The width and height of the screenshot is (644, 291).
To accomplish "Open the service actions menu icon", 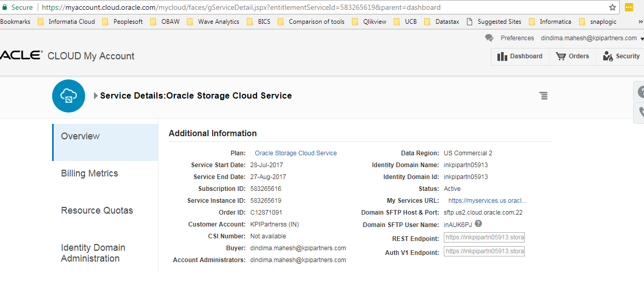I will pos(543,96).
